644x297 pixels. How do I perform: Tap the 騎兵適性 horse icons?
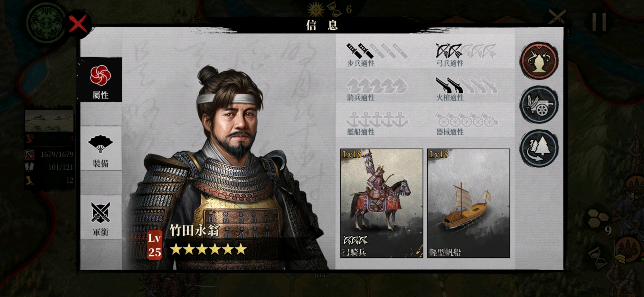click(x=377, y=85)
